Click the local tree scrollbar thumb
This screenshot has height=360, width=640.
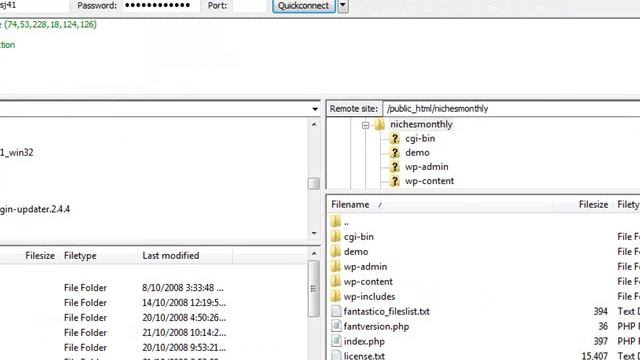(314, 184)
